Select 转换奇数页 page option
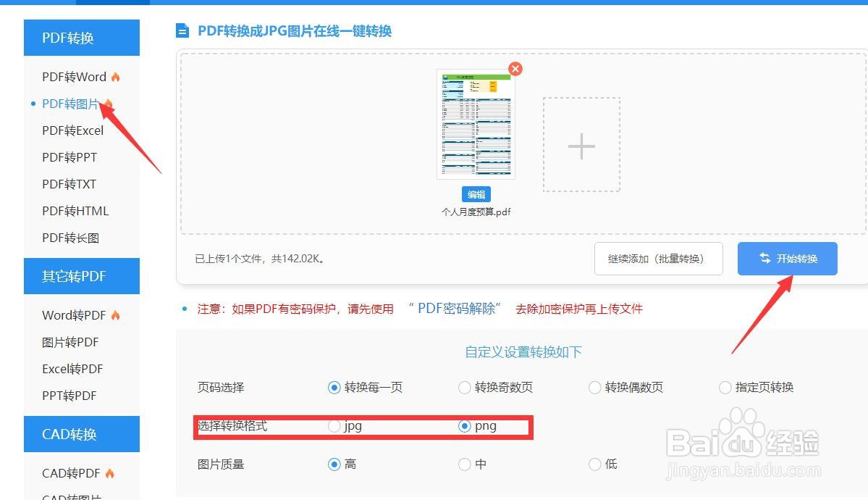The height and width of the screenshot is (500, 868). 464,388
